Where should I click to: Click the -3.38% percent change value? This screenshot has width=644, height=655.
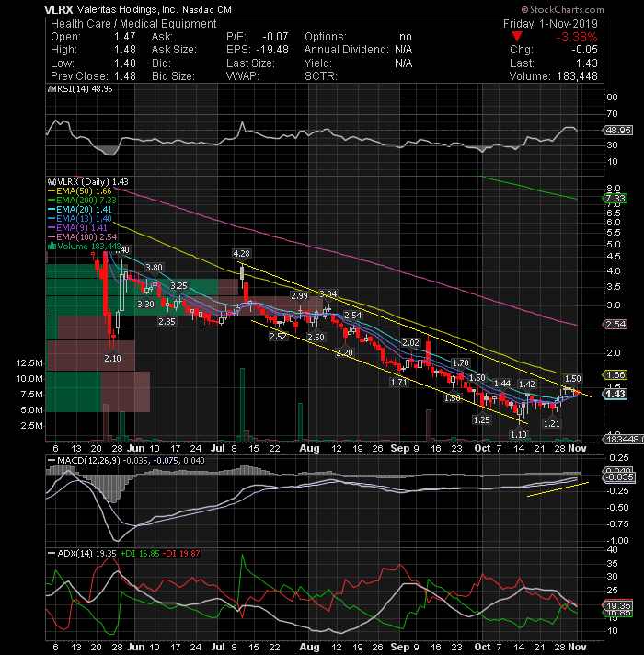click(x=576, y=37)
